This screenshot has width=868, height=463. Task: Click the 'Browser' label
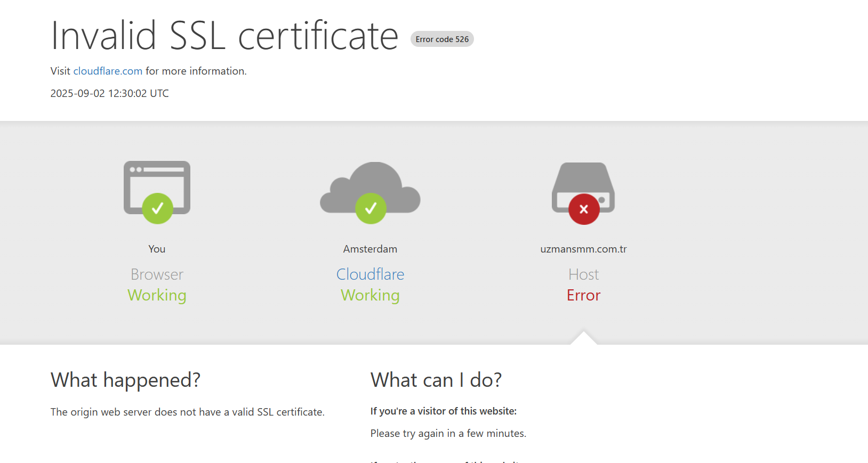[x=157, y=274]
